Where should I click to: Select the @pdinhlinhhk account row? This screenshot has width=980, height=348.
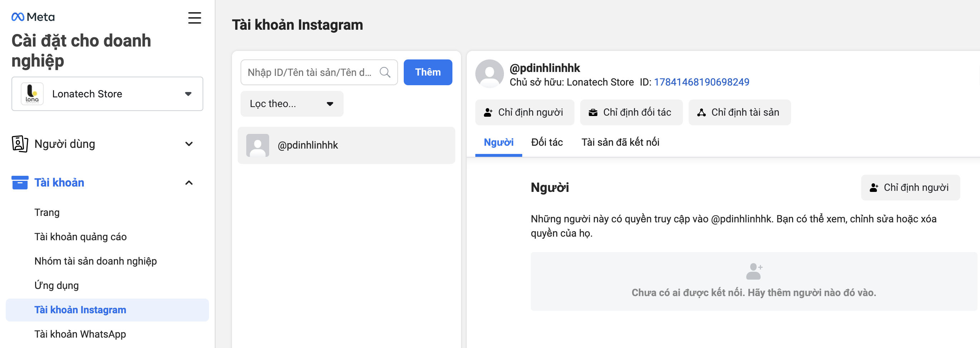click(346, 145)
